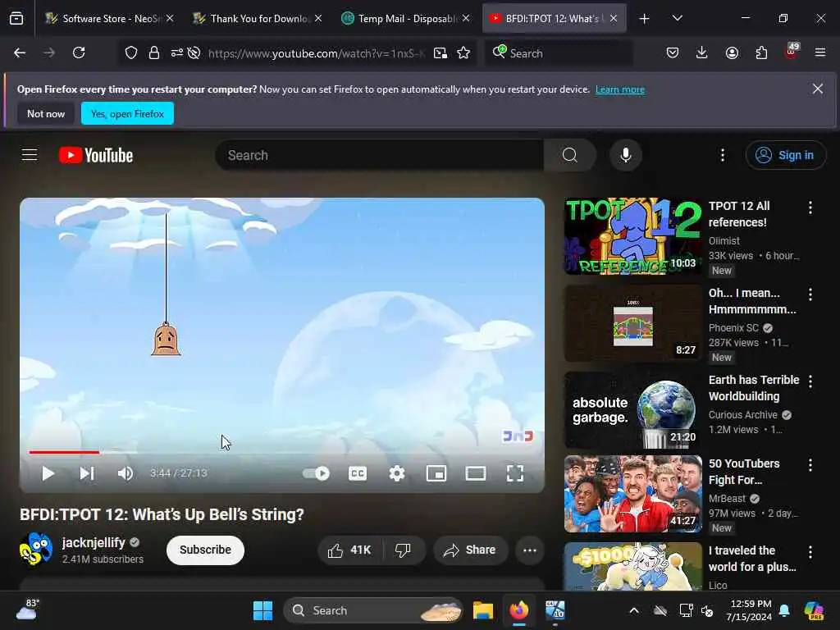
Task: Open uBlock extension icon with badge 49
Action: (792, 52)
